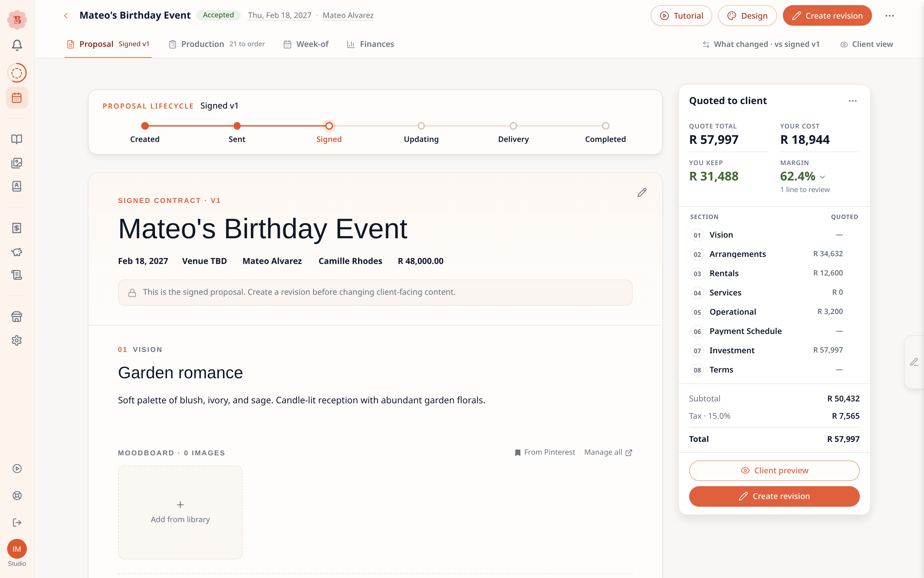
Task: Click Create revision in the header
Action: click(827, 16)
